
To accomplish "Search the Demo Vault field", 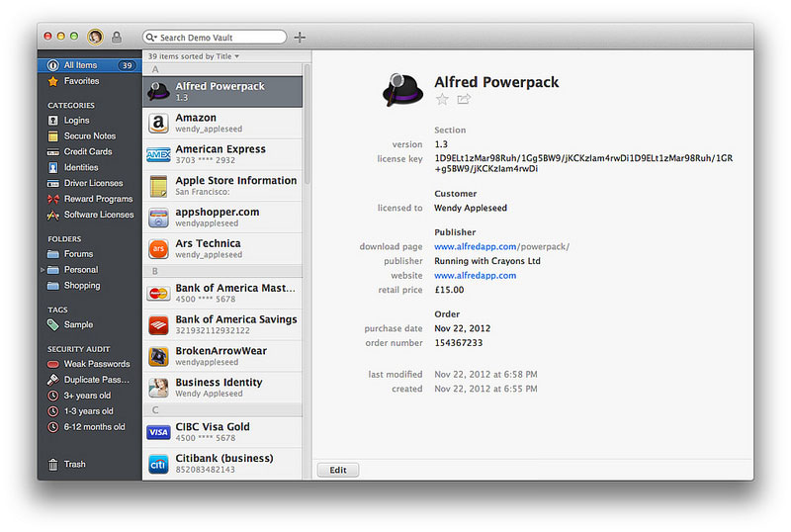I will tap(215, 38).
